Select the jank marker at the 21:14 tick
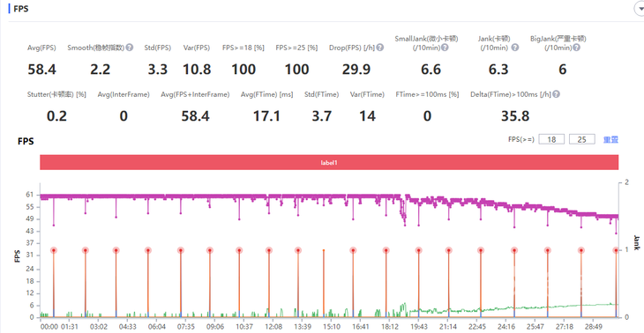 coord(448,250)
